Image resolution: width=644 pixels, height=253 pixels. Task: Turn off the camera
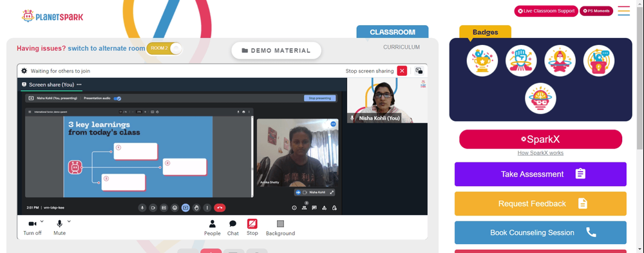click(32, 227)
